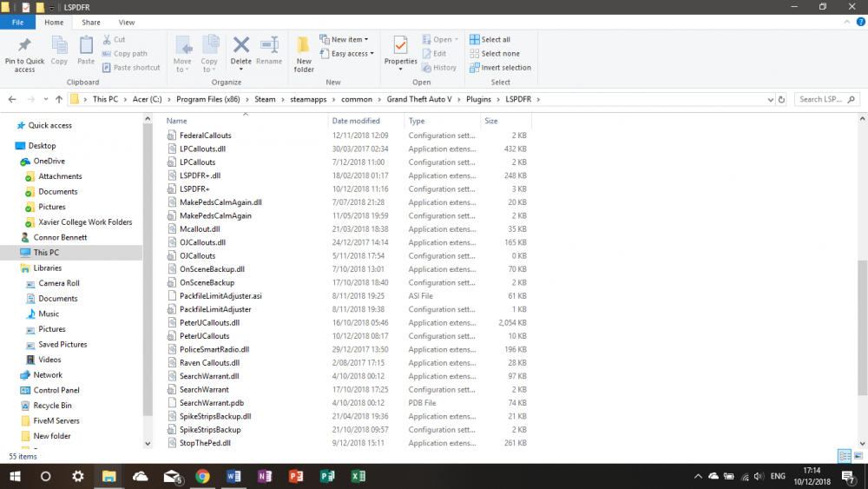868x489 pixels.
Task: Open recent locations dropdown
Action: [45, 100]
